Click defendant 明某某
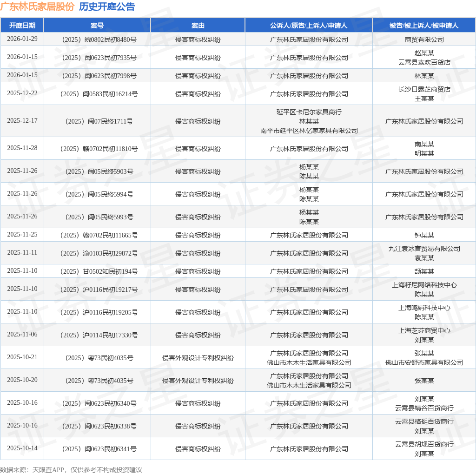476x474 pixels. coord(424,153)
